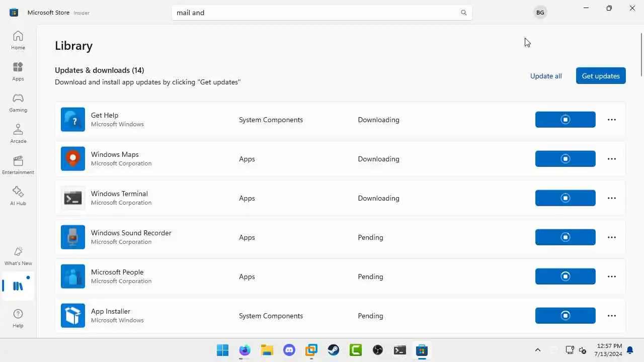644x362 pixels.
Task: Click the search magnifier icon
Action: click(x=464, y=13)
